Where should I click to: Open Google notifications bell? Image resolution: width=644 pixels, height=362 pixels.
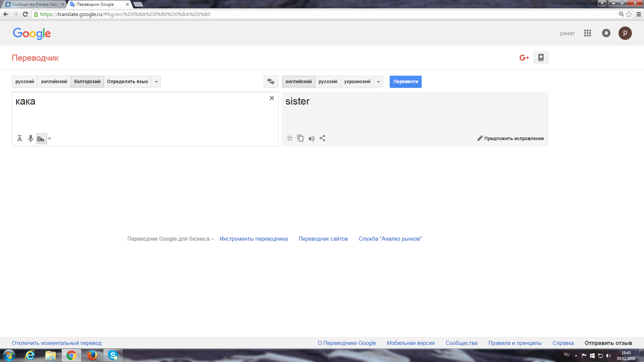(x=606, y=33)
